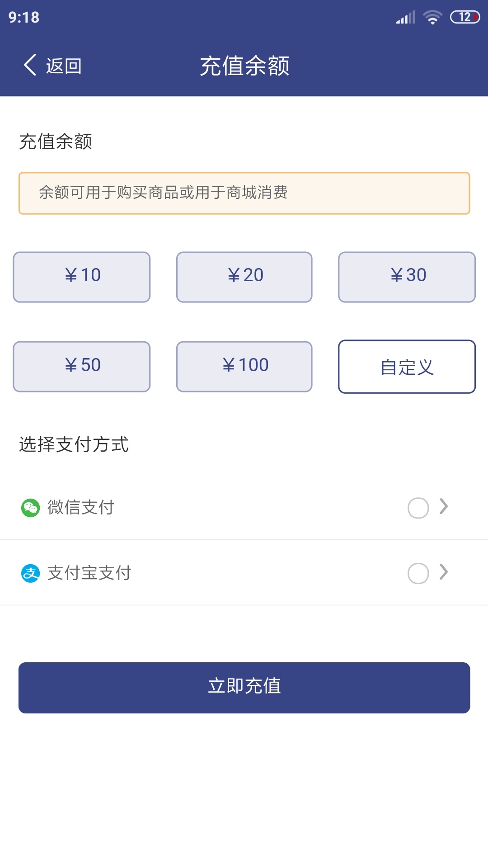This screenshot has width=488, height=868.
Task: Tap the battery indicator icon
Action: (x=465, y=17)
